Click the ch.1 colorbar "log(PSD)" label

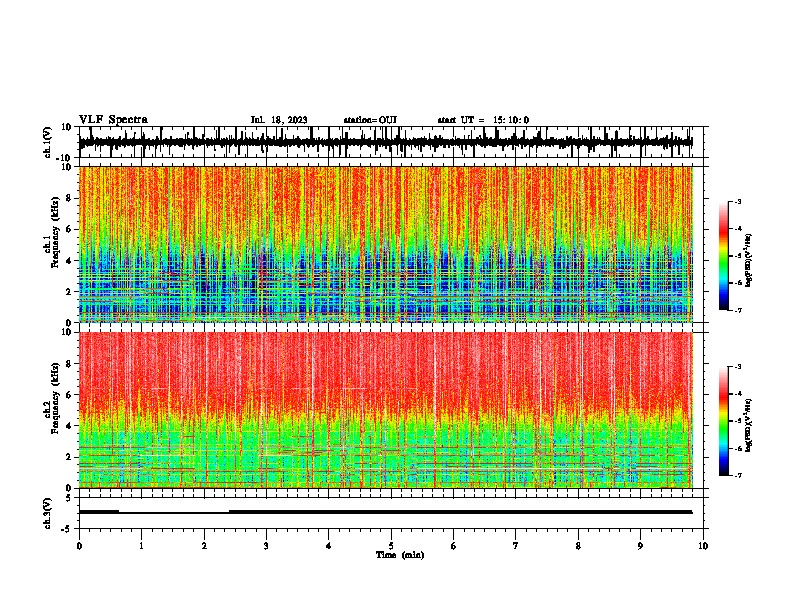click(x=749, y=261)
